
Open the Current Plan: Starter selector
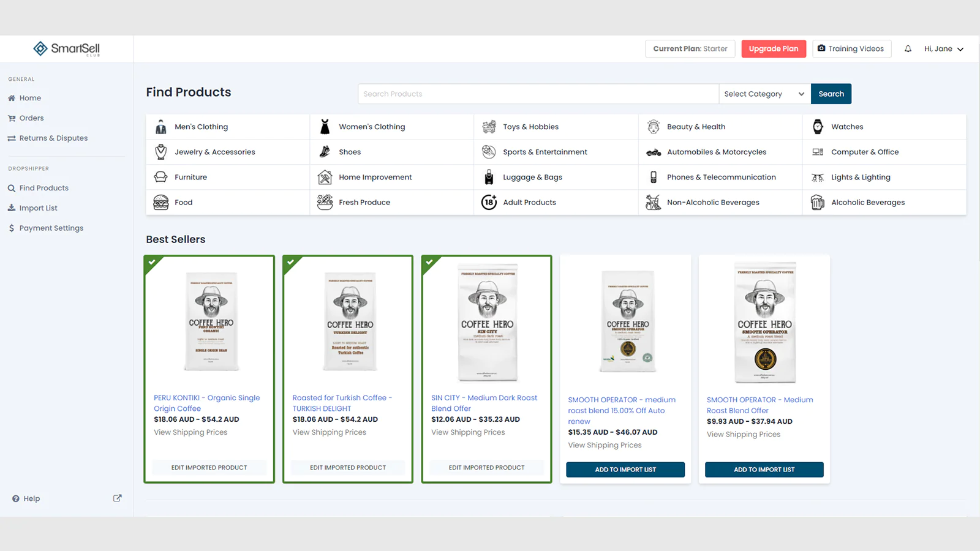pyautogui.click(x=690, y=49)
